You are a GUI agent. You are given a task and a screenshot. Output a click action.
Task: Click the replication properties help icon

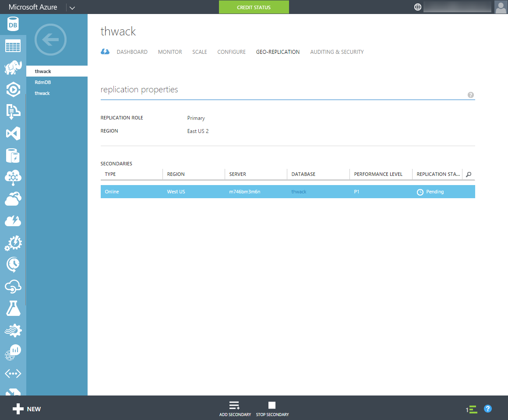click(x=471, y=95)
